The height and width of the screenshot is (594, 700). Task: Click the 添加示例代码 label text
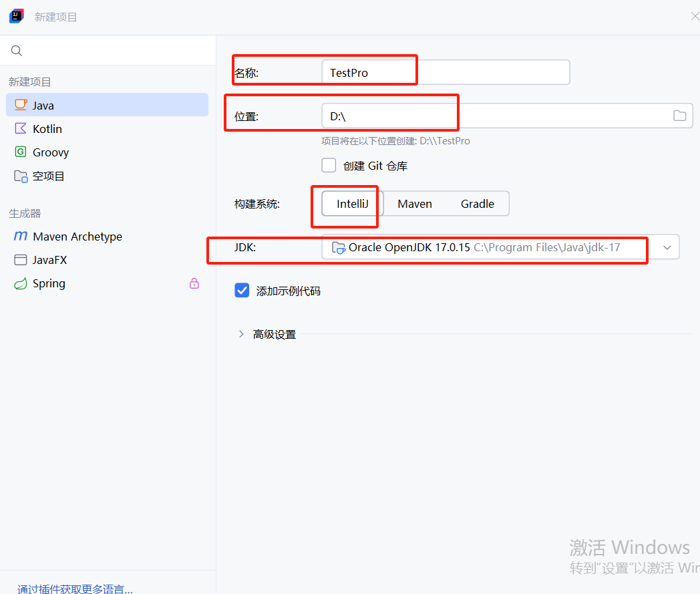tap(289, 291)
